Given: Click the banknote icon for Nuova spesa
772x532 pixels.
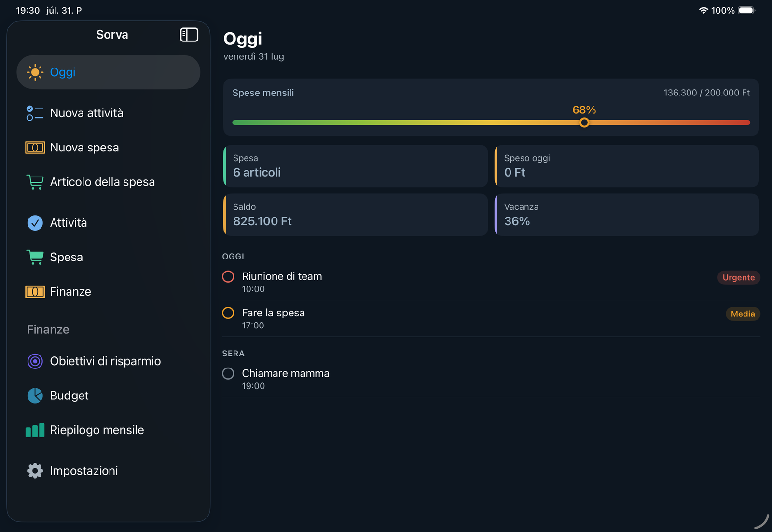Looking at the screenshot, I should pos(35,148).
